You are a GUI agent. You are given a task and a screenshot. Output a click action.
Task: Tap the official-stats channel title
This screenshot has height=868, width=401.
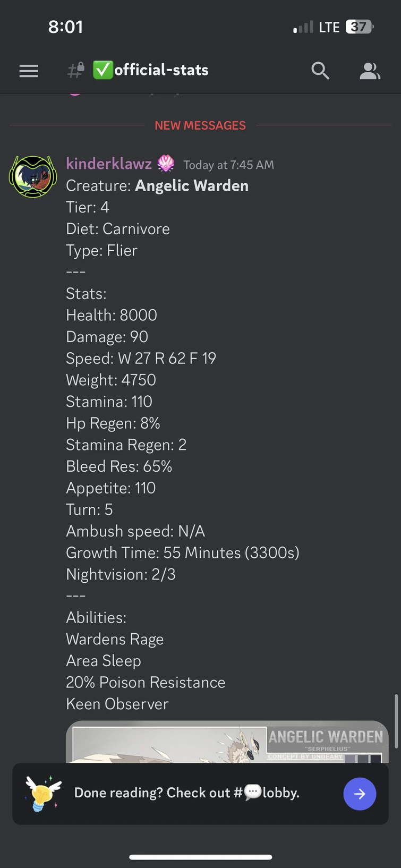[161, 70]
